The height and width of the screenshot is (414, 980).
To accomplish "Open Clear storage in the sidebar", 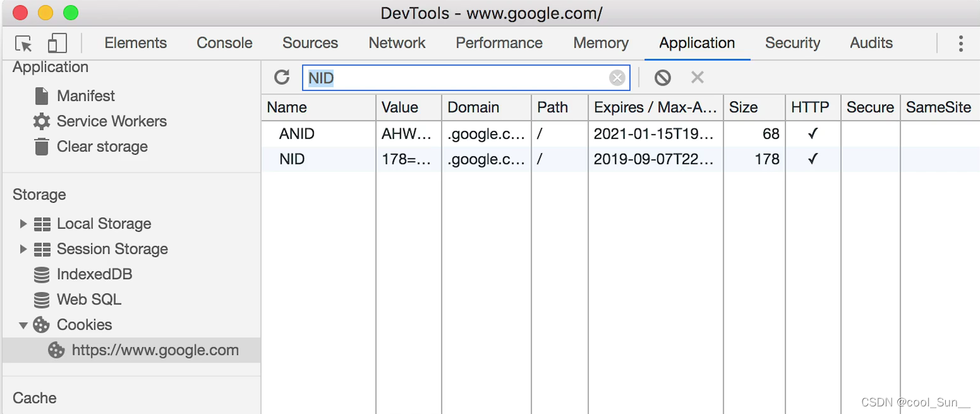I will click(x=102, y=147).
